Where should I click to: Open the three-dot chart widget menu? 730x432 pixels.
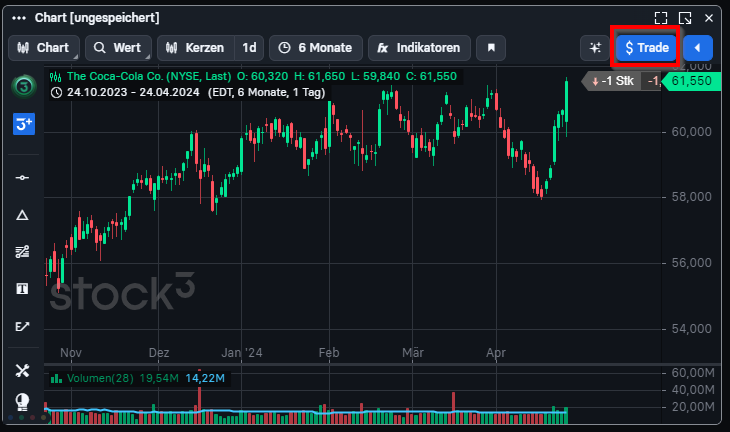(x=19, y=18)
